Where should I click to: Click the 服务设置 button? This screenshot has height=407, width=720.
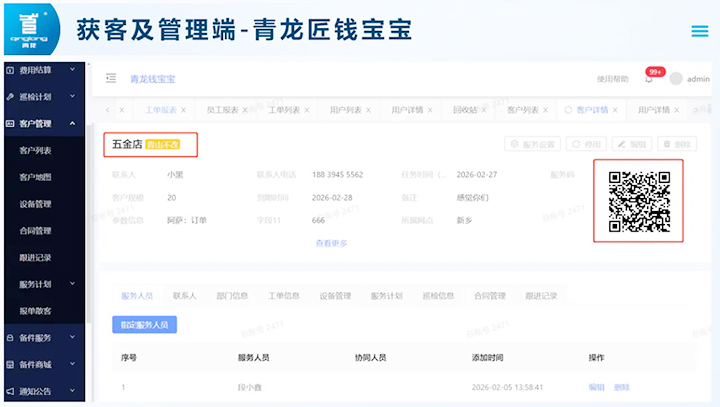[x=533, y=144]
